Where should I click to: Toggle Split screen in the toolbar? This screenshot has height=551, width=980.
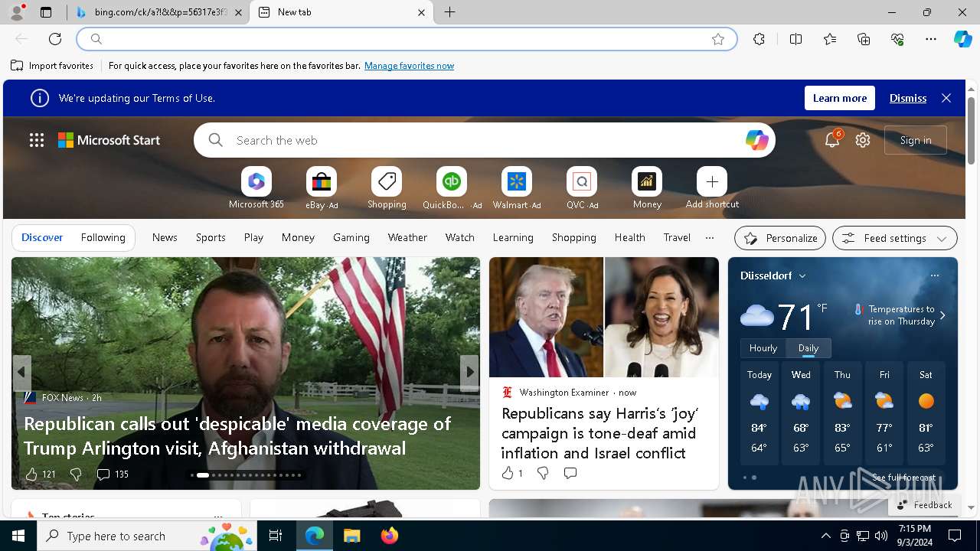pyautogui.click(x=795, y=39)
